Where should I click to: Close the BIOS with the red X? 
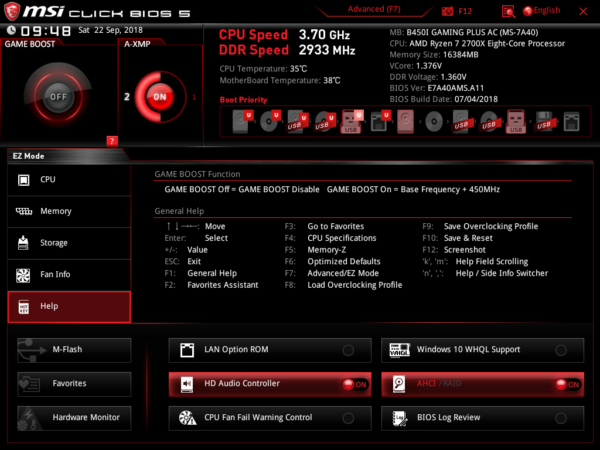tap(583, 11)
